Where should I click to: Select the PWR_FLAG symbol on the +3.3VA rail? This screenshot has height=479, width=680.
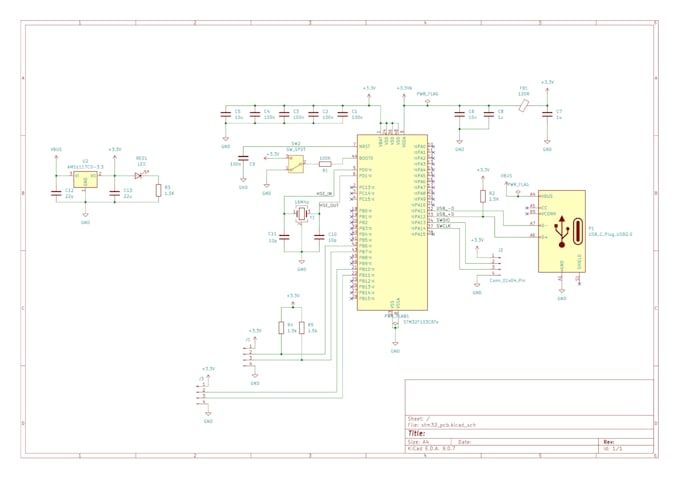[427, 99]
